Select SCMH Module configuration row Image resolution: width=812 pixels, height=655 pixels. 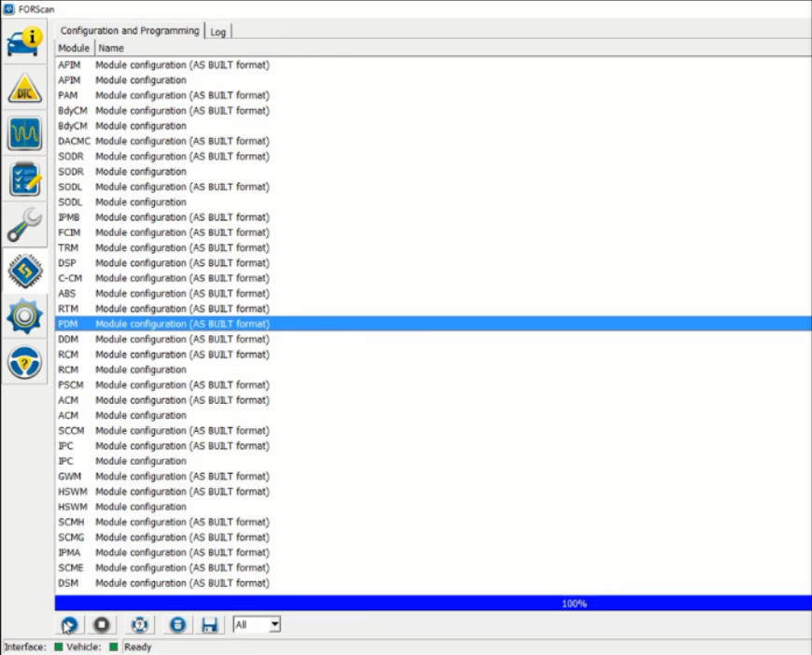point(433,522)
